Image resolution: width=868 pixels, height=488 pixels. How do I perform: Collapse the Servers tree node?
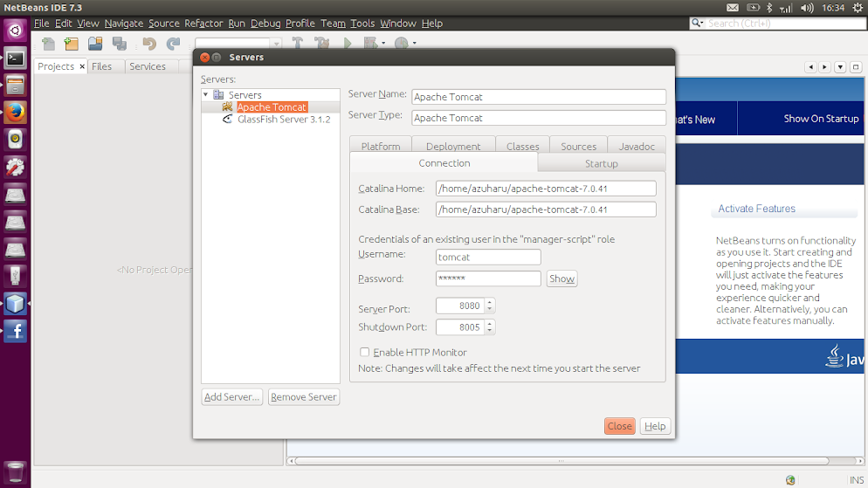tap(206, 94)
